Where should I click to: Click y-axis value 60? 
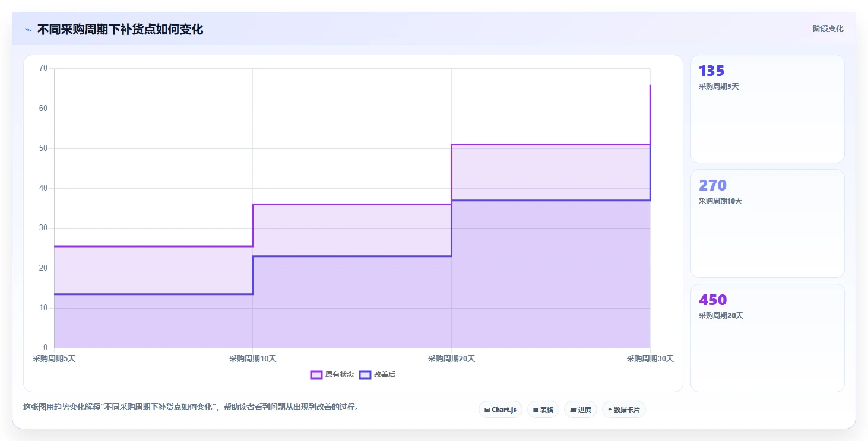(43, 109)
